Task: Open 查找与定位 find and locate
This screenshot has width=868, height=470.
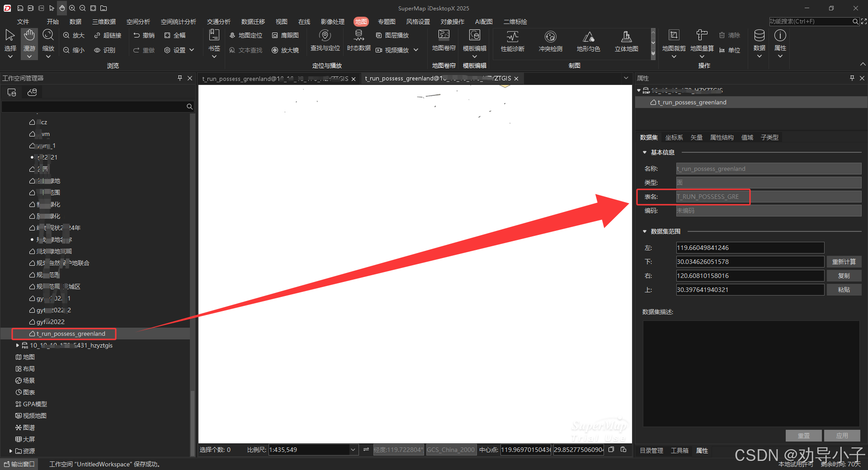Action: (x=325, y=41)
